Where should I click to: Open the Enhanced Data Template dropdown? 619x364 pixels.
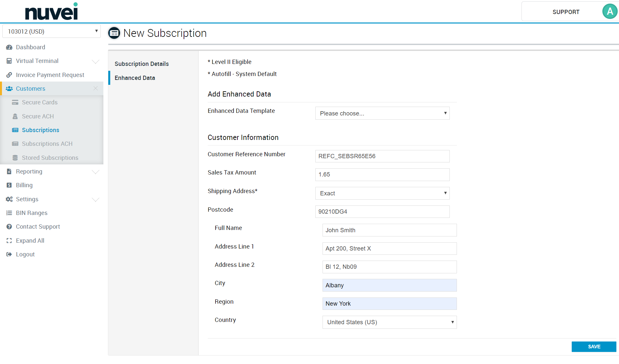tap(382, 114)
